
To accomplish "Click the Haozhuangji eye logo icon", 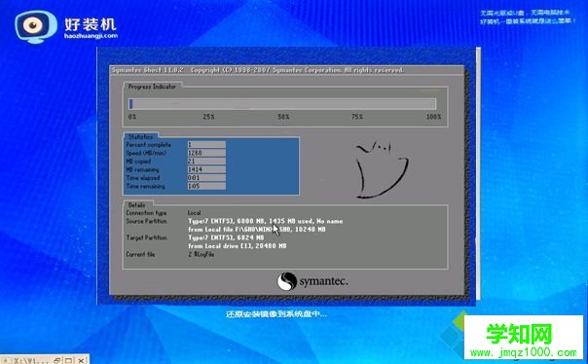I will [x=35, y=26].
